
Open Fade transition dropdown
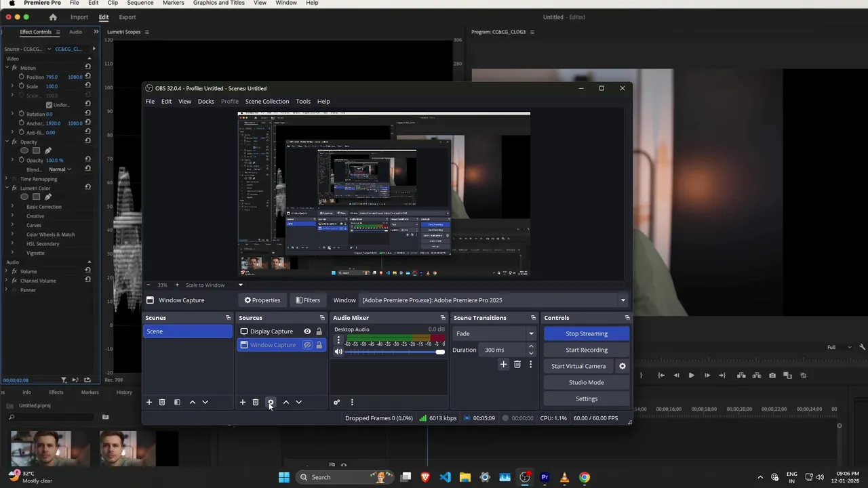click(x=494, y=333)
